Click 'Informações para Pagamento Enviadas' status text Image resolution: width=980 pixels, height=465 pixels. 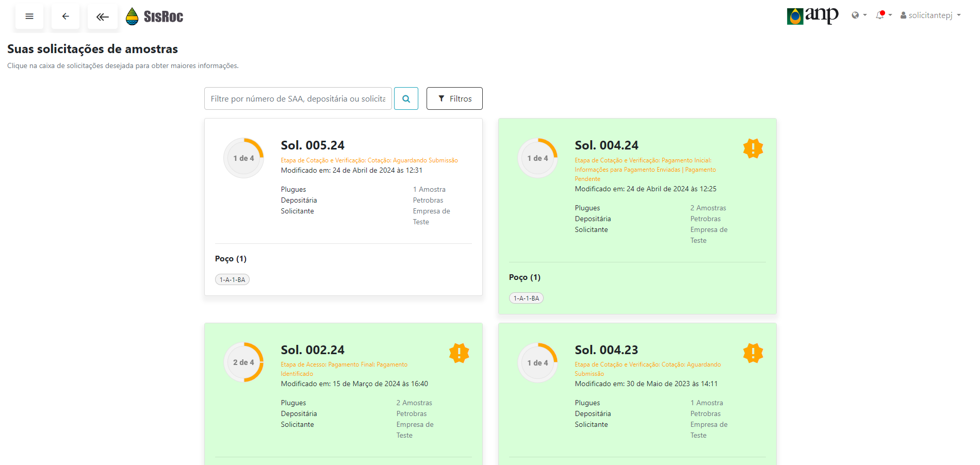click(x=628, y=170)
